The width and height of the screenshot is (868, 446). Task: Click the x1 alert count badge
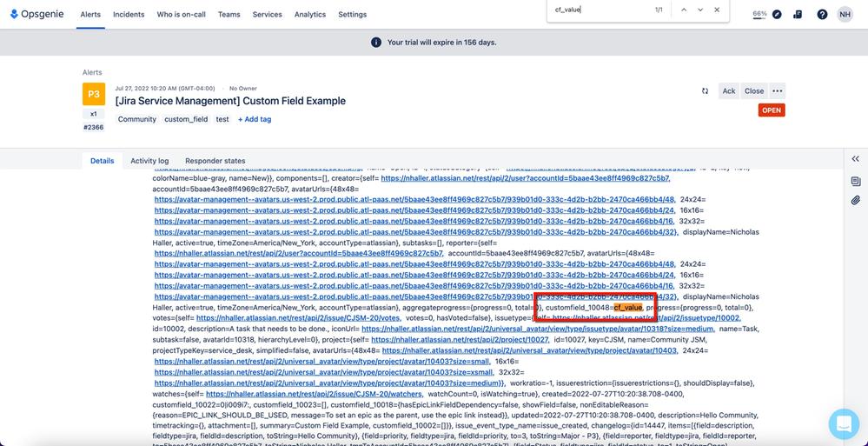(94, 114)
